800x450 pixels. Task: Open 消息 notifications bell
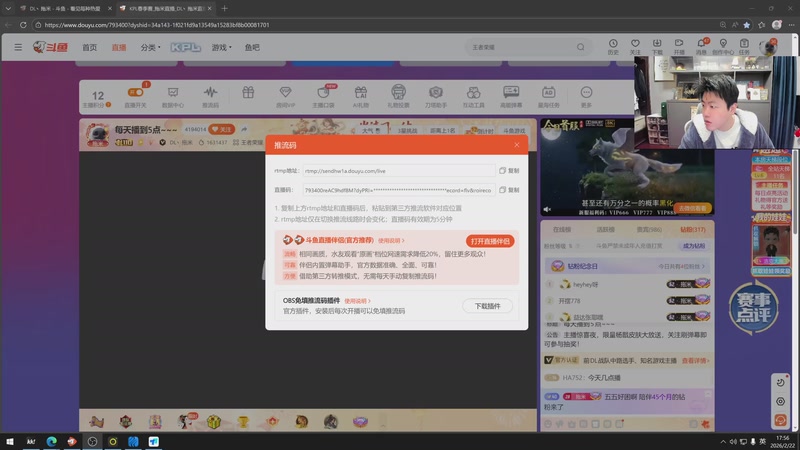point(701,46)
